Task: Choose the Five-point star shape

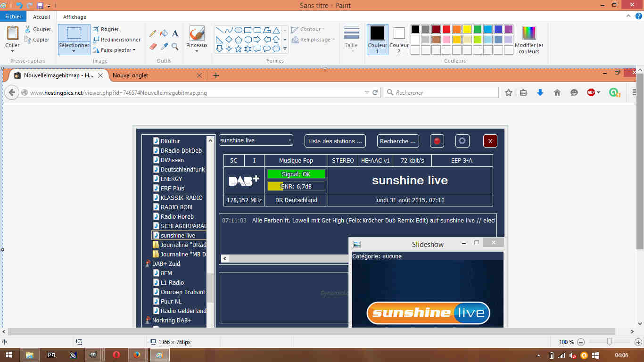Action: pyautogui.click(x=239, y=49)
